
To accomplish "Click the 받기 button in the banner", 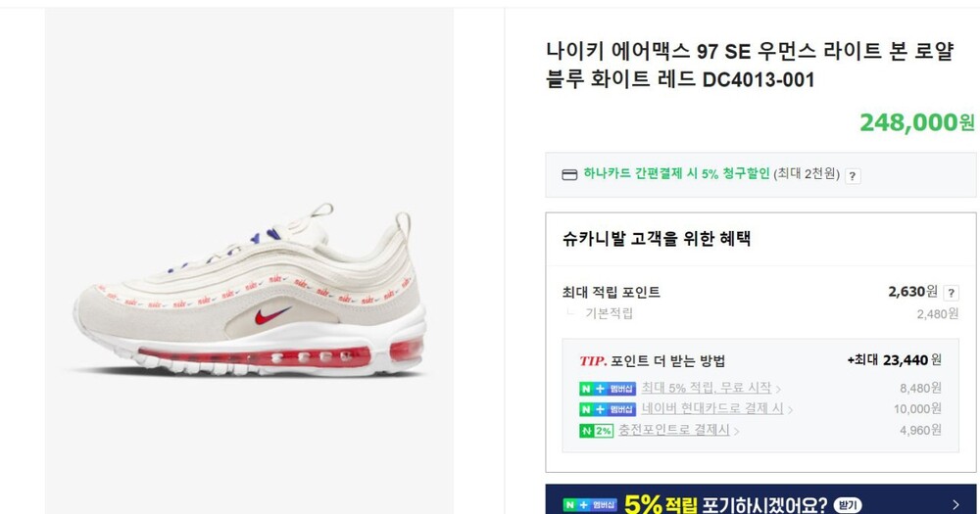I will (848, 504).
